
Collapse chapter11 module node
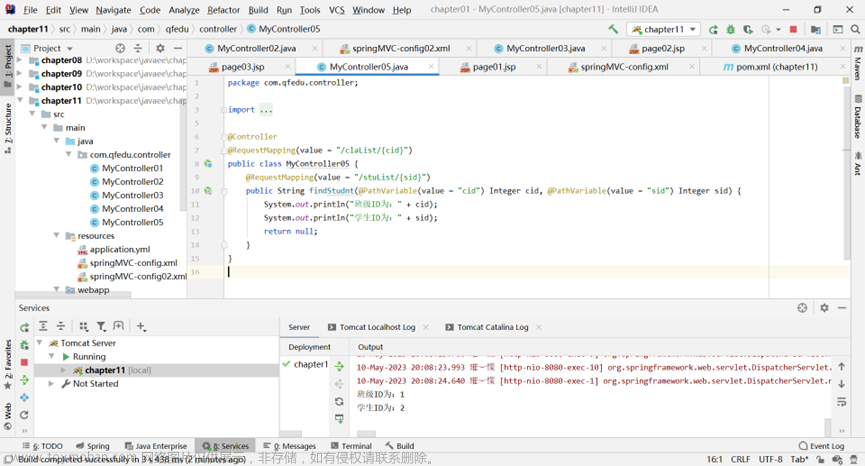pos(20,100)
